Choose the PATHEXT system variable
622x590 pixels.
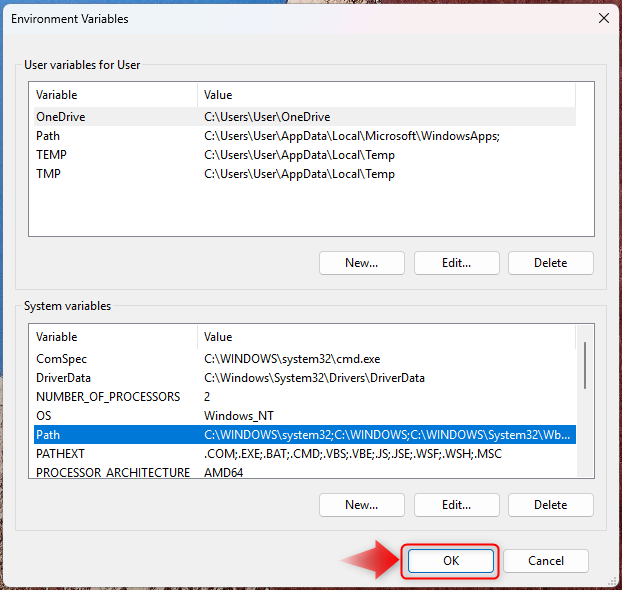tap(59, 454)
